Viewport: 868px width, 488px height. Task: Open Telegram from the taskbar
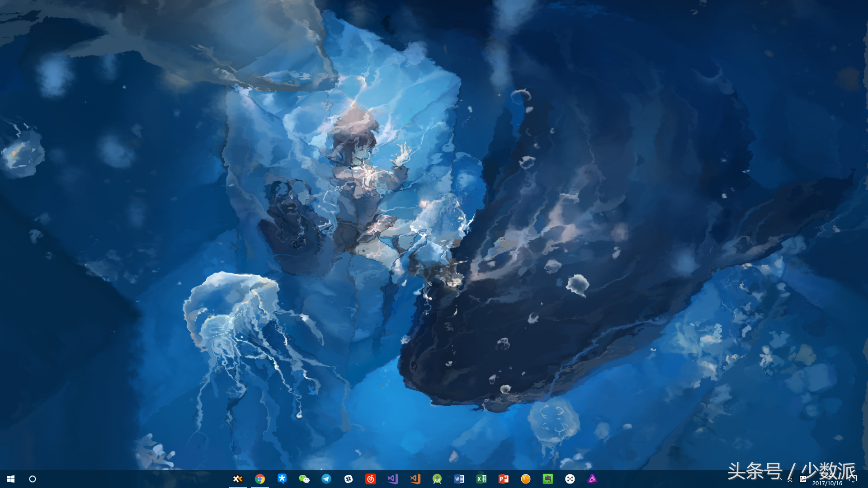(326, 479)
